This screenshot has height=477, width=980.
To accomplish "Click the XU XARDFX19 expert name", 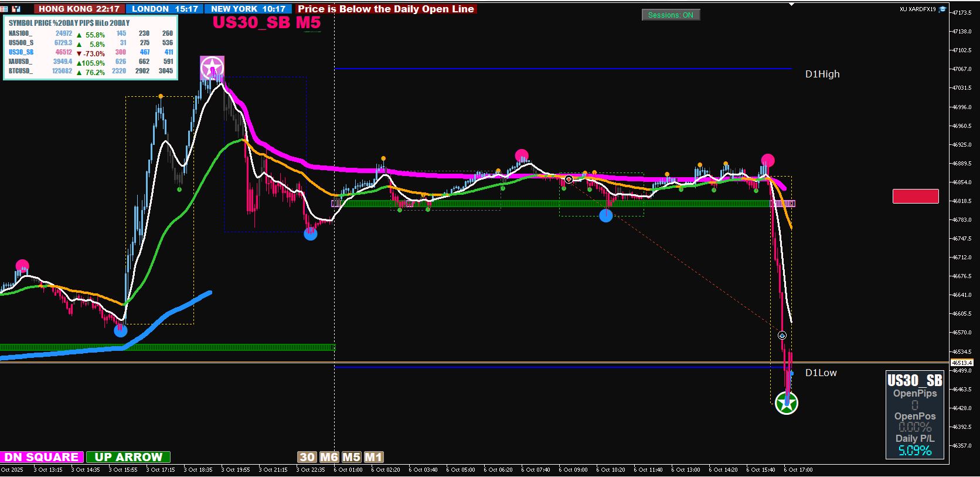I will 918,9.
